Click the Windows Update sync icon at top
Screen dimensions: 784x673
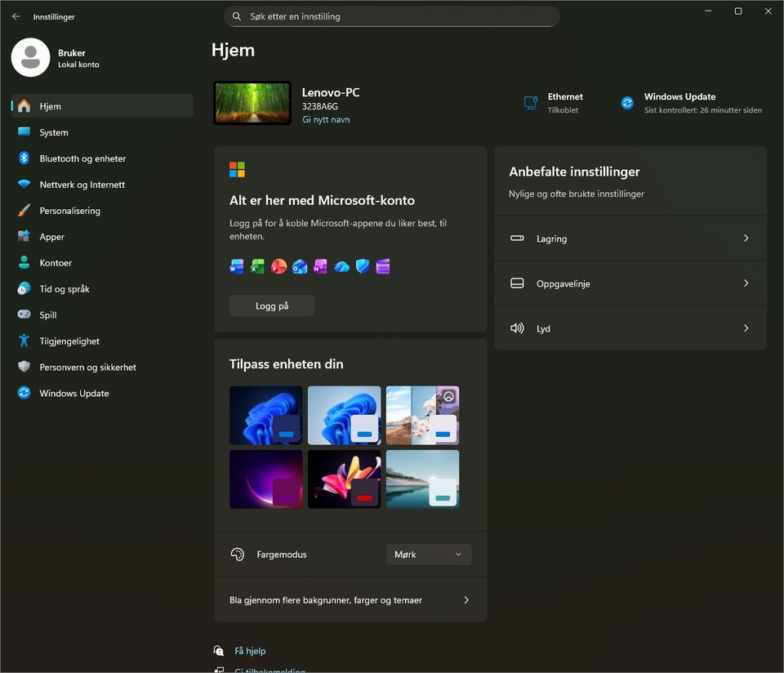click(627, 103)
